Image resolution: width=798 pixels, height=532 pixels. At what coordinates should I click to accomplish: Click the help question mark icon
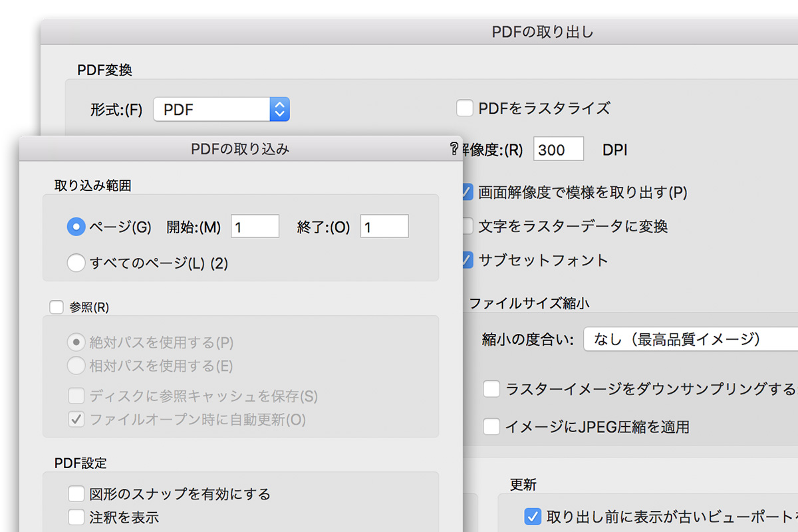coord(454,149)
